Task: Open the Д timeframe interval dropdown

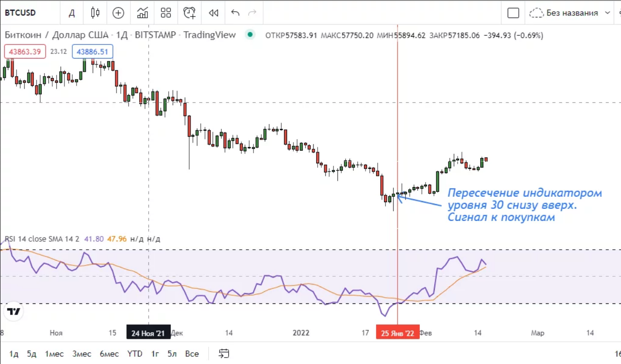Action: tap(72, 13)
